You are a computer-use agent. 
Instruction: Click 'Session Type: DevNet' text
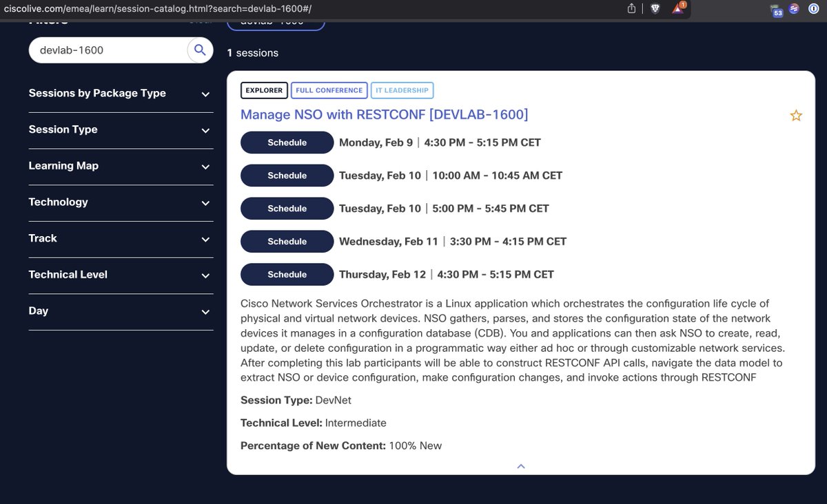(x=296, y=400)
